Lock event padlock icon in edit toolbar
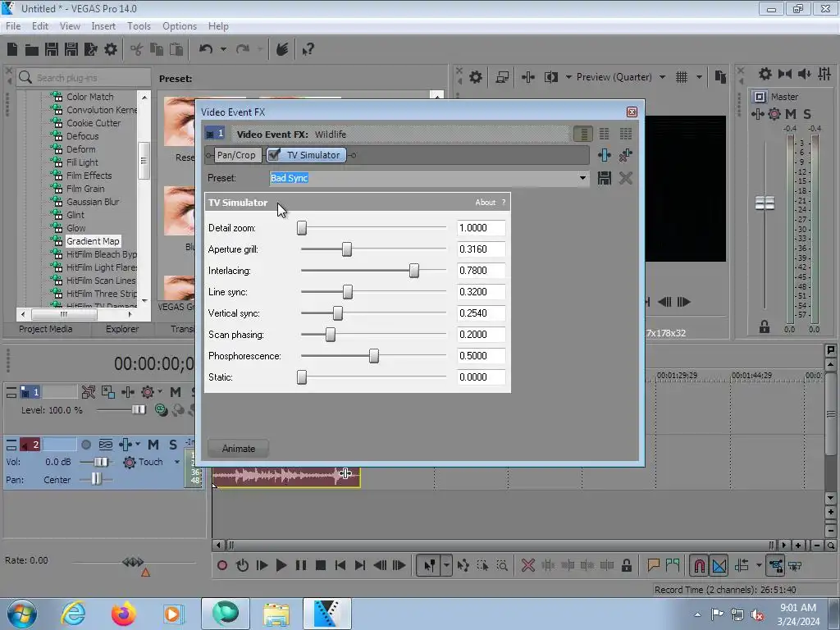 626,565
